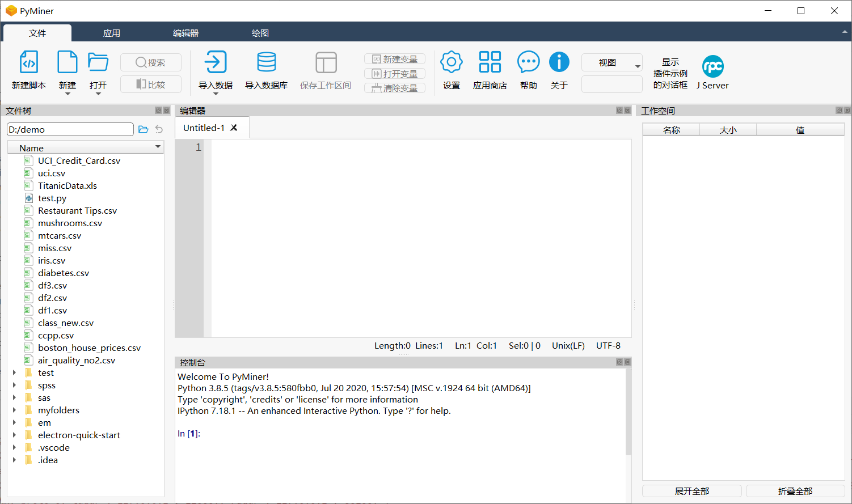Image resolution: width=852 pixels, height=504 pixels.
Task: Switch to the 绘图 ribbon tab
Action: tap(260, 33)
